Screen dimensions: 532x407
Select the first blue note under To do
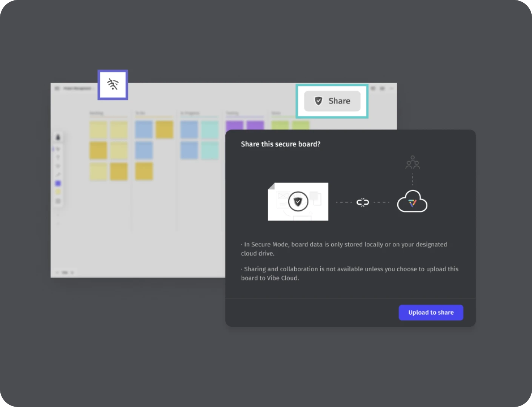(144, 129)
